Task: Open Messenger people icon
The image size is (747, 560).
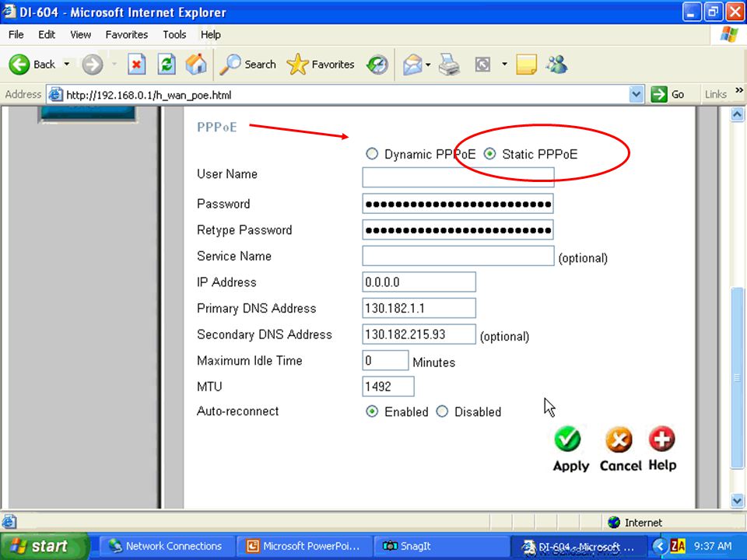Action: (x=557, y=65)
